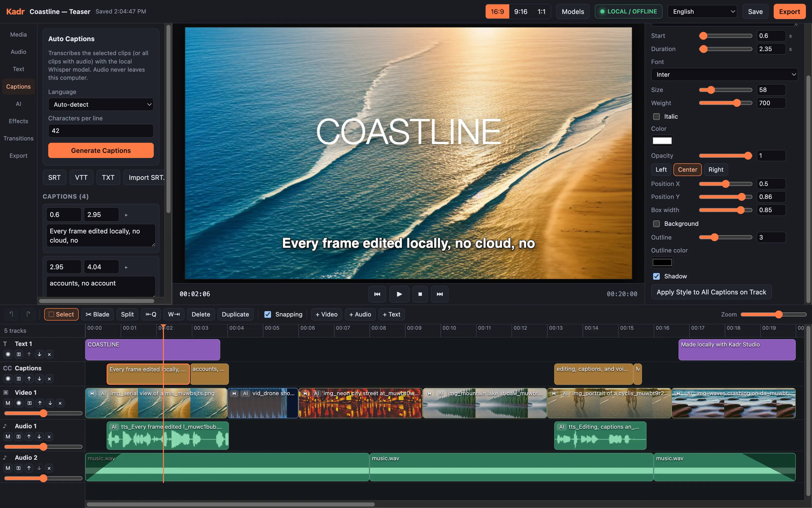
Task: Open the Transitions sidebar tab
Action: pyautogui.click(x=19, y=138)
